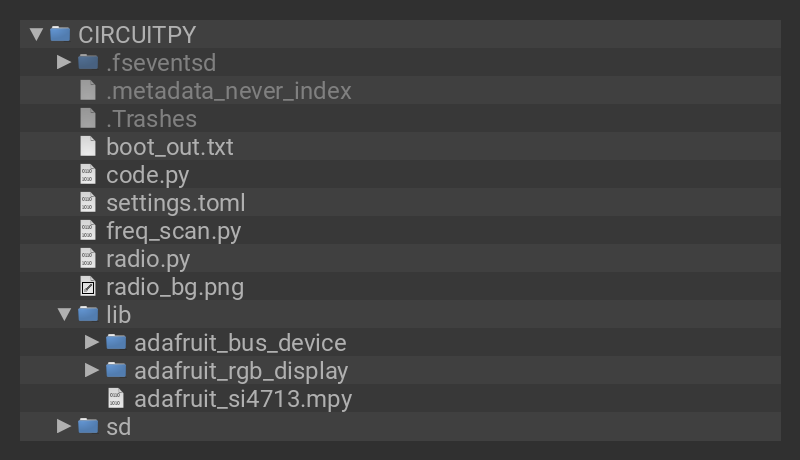Screen dimensions: 800x460
Task: Select the adafruit_rgb_display folder name
Action: (x=240, y=371)
